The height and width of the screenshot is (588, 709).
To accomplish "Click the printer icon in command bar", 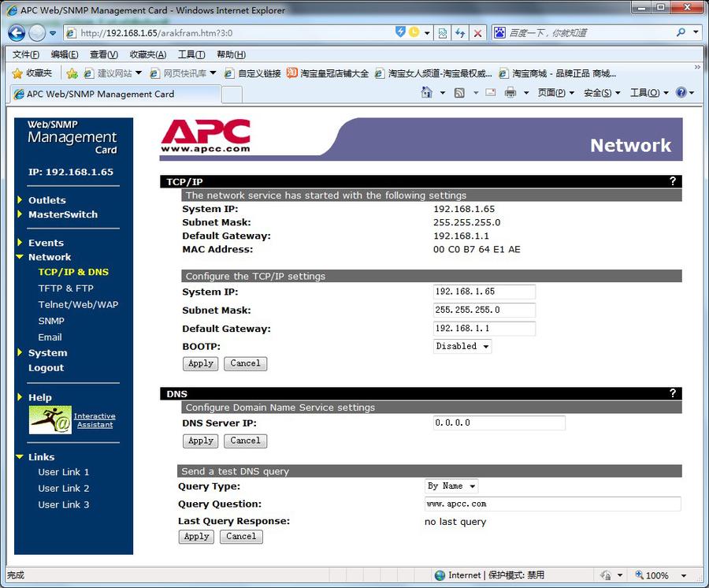I will click(x=510, y=93).
